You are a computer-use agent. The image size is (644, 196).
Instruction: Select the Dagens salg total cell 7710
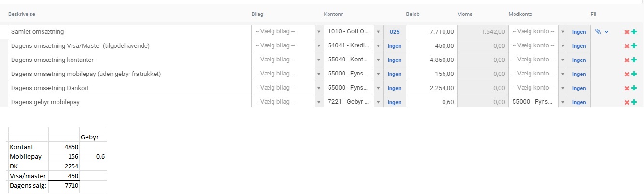click(x=64, y=185)
